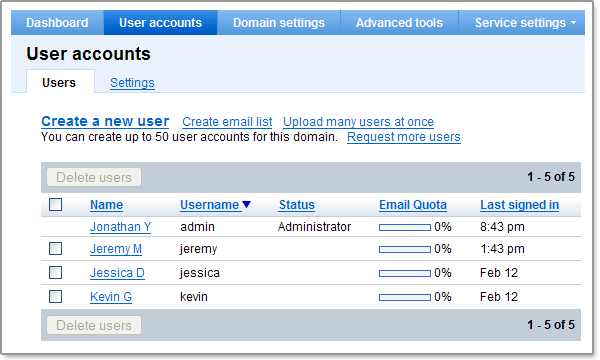Screen dimensions: 600x360
Task: Toggle the select-all checkbox in the table header
Action: [x=55, y=205]
